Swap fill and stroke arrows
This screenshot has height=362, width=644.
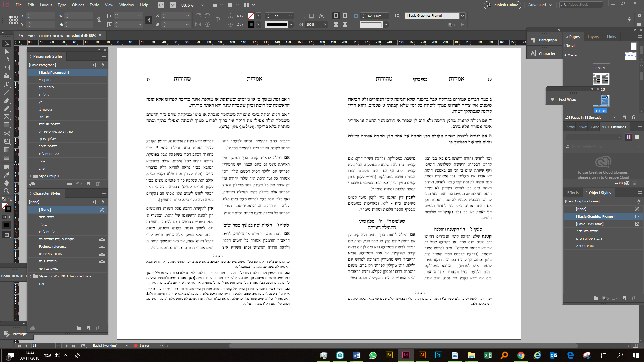click(10, 200)
